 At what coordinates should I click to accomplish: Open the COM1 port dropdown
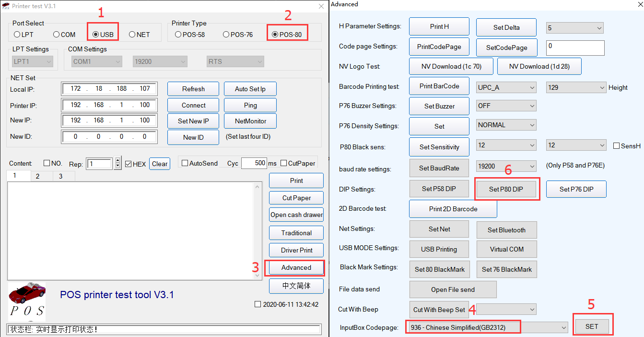[97, 61]
